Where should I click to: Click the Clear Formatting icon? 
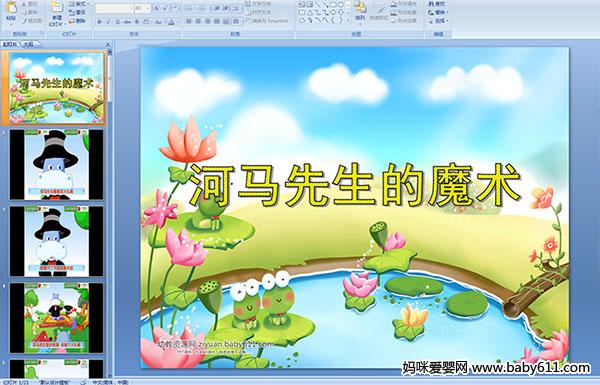(x=174, y=8)
